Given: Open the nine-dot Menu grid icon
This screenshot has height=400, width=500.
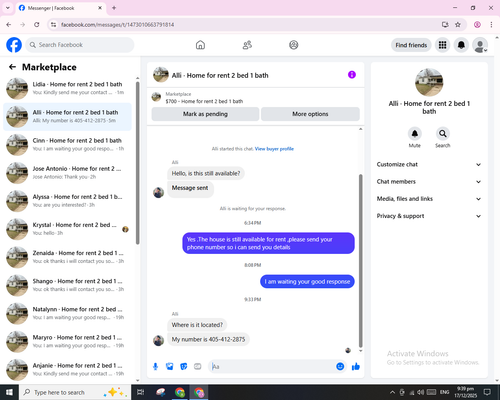Looking at the screenshot, I should 442,45.
